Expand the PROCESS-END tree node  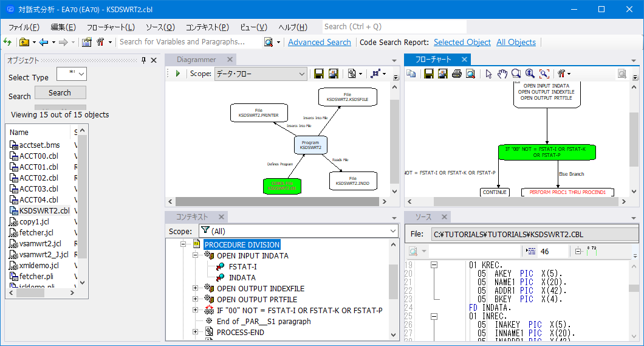[196, 332]
